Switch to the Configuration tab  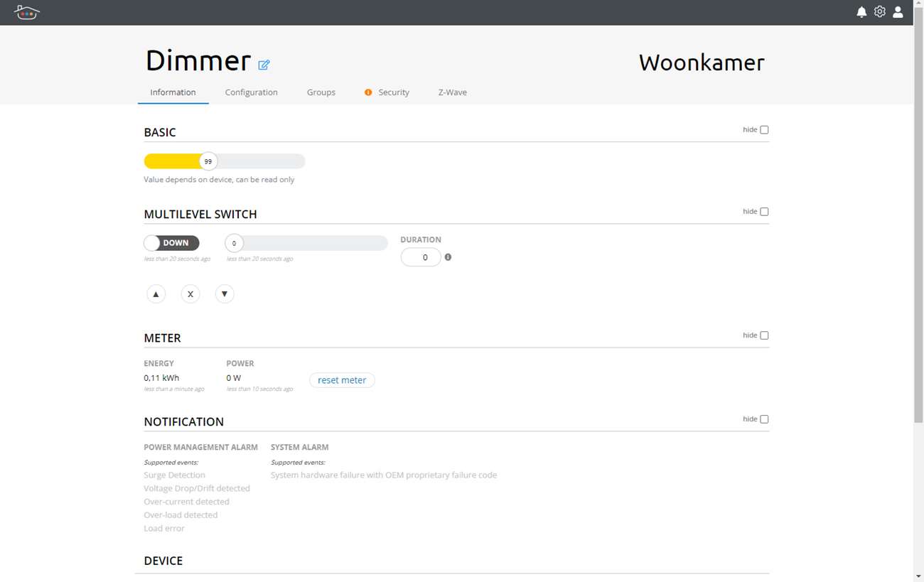click(251, 92)
